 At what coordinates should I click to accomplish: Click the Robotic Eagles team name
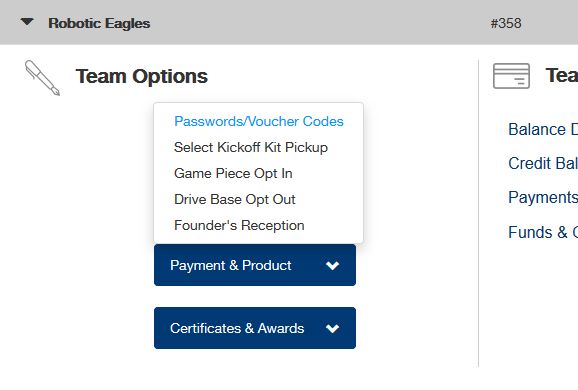(99, 23)
